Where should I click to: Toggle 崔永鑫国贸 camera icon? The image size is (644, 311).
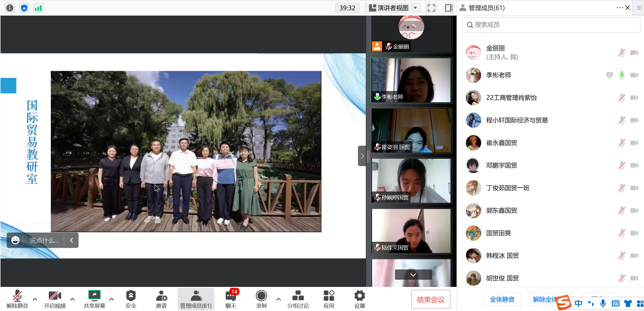coord(634,143)
